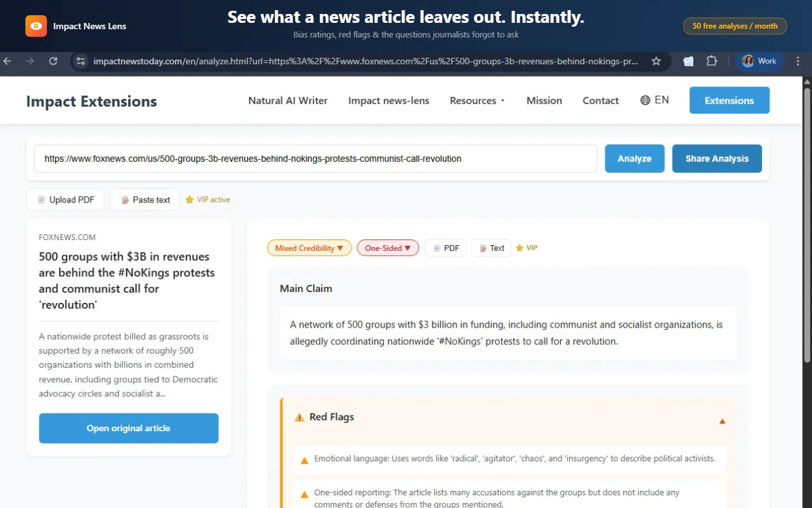Expand the One-Sided bias badge
The image size is (812, 508).
(x=388, y=248)
